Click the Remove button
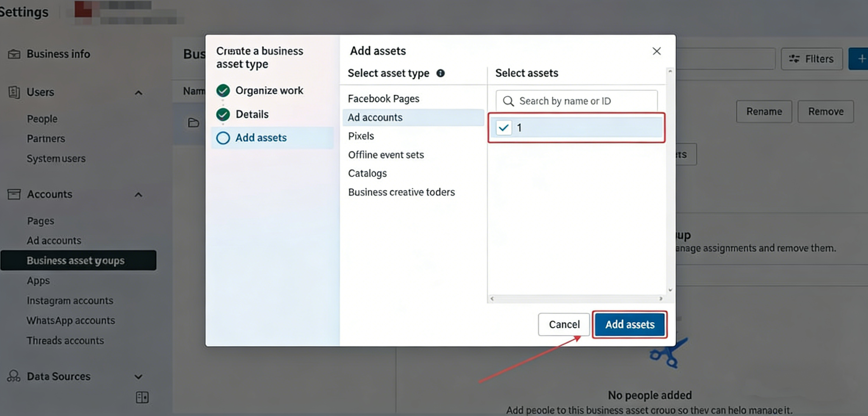Viewport: 868px width, 416px height. (826, 111)
